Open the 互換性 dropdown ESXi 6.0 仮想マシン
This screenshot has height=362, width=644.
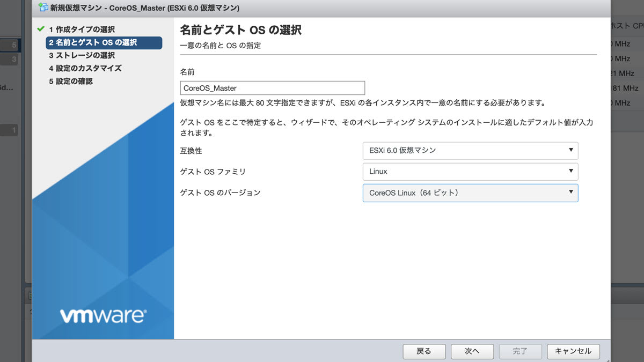[x=470, y=151]
